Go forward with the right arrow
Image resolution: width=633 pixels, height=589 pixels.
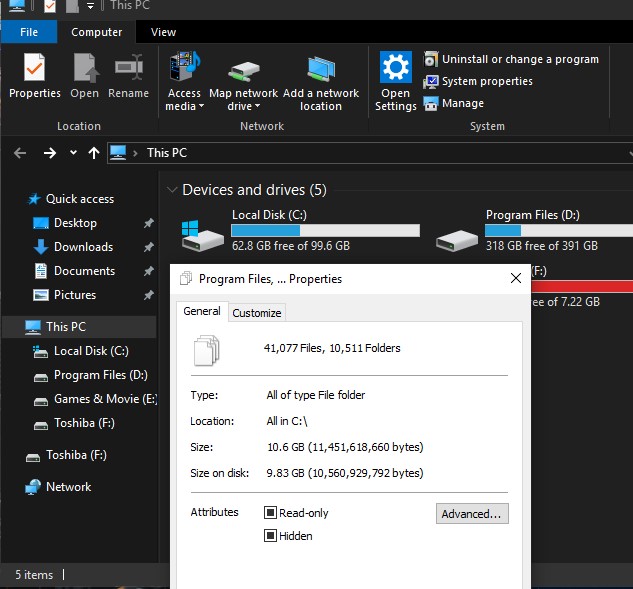pos(50,153)
